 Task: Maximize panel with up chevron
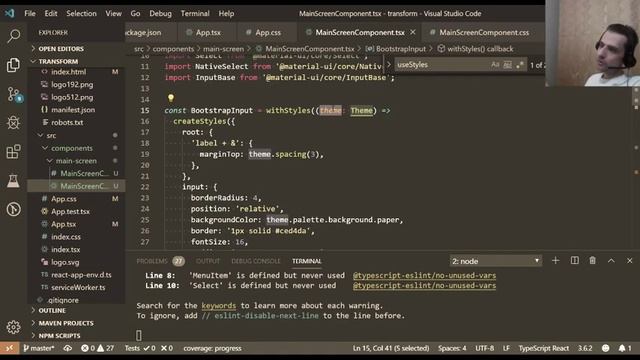click(611, 260)
